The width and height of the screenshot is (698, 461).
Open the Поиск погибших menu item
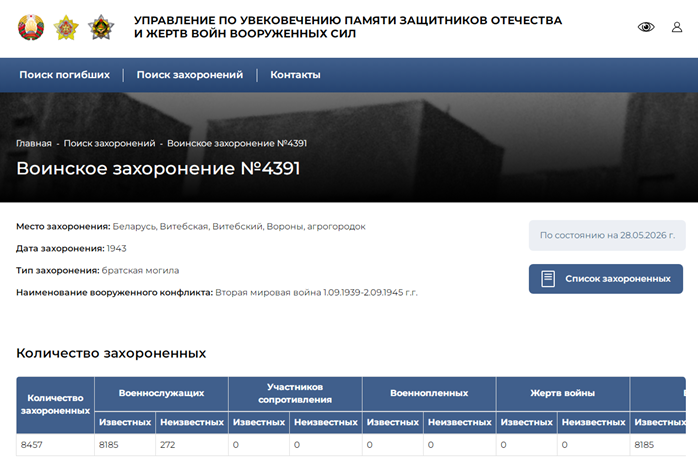click(x=65, y=75)
